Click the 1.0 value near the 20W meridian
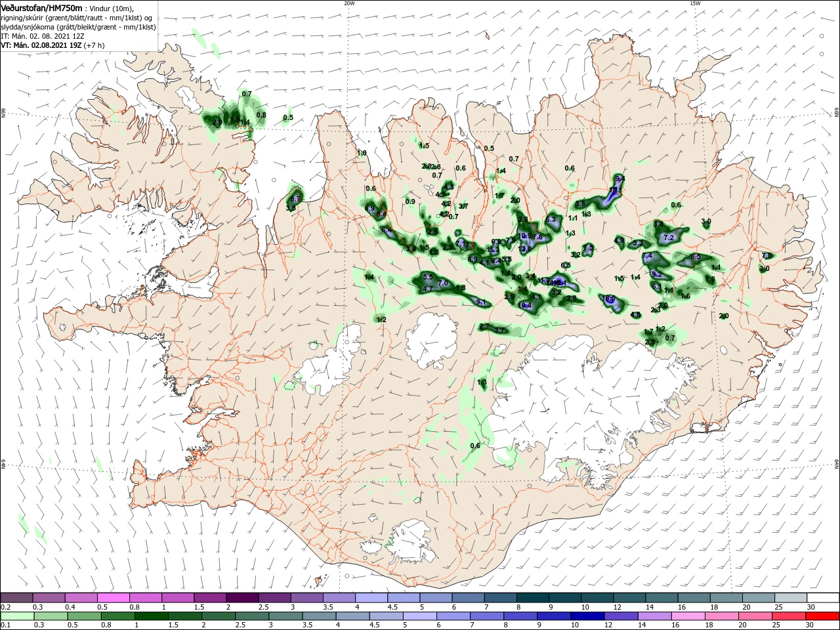This screenshot has height=630, width=840. pos(362,153)
